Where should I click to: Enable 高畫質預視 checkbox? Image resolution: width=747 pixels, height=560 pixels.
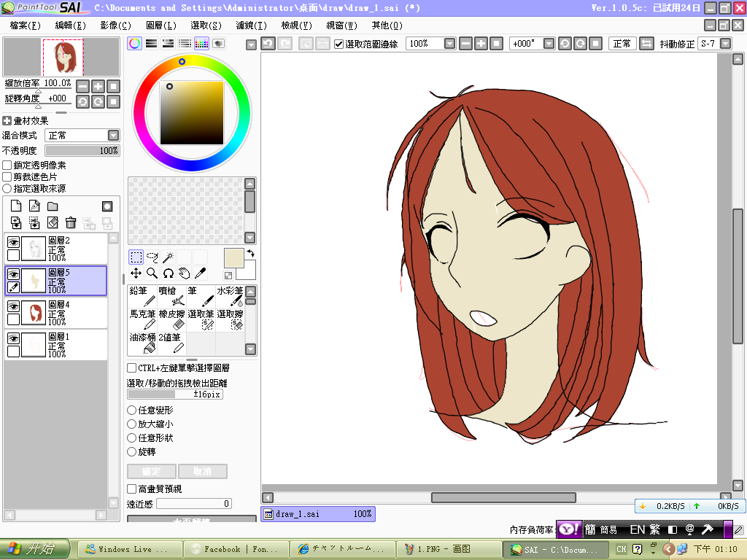click(132, 489)
